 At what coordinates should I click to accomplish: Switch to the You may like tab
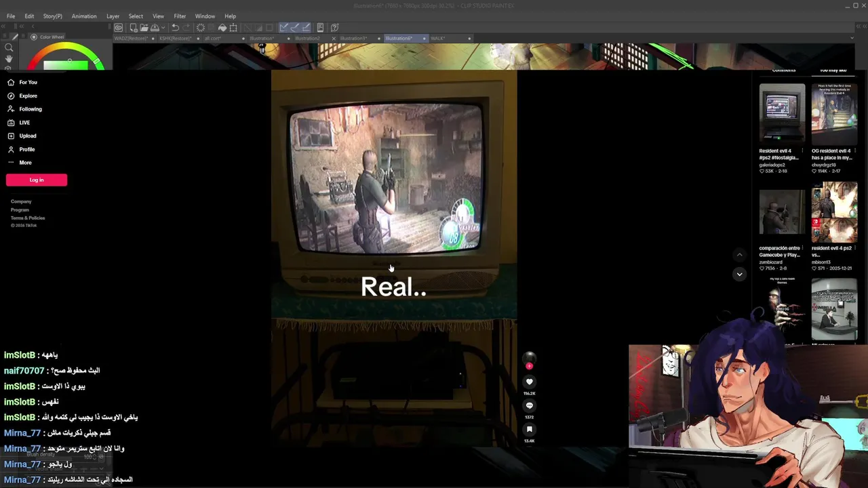click(x=833, y=70)
